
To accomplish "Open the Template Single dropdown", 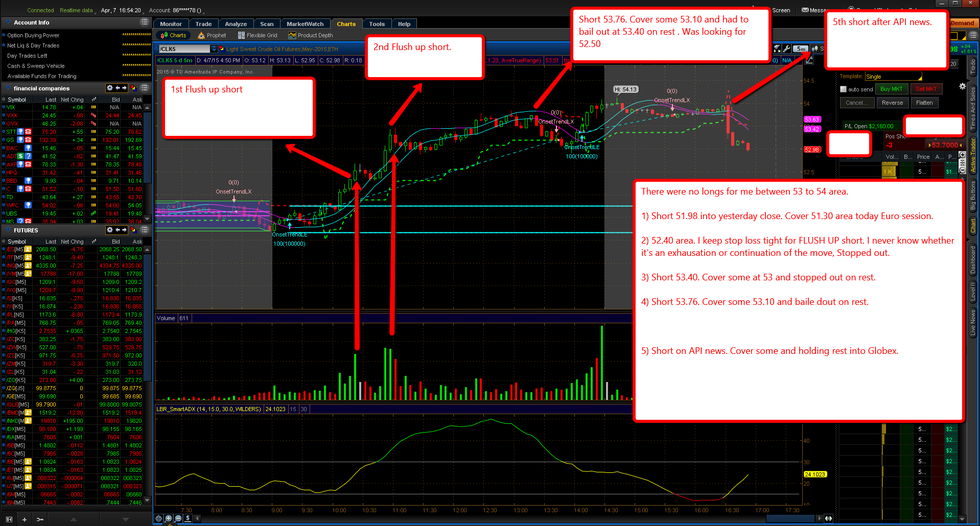I will [894, 77].
